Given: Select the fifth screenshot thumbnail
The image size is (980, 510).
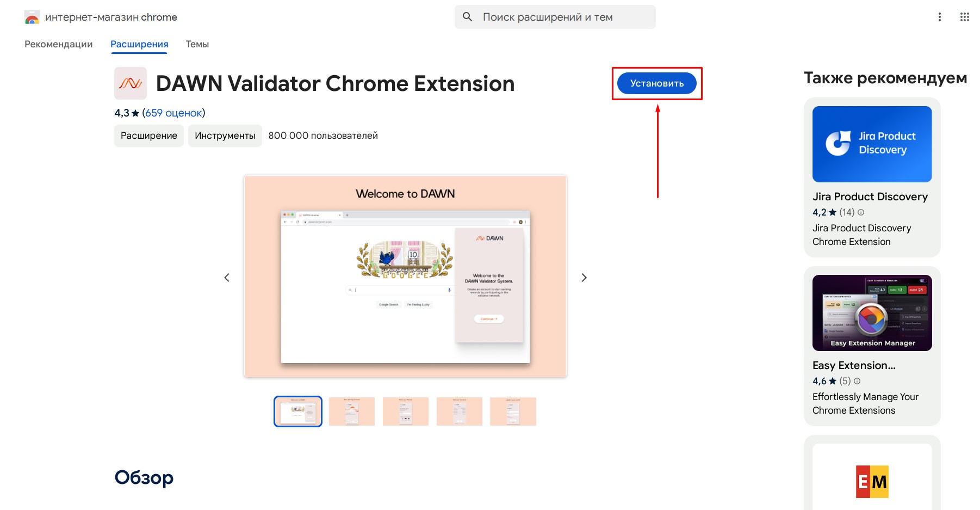Looking at the screenshot, I should tap(513, 411).
